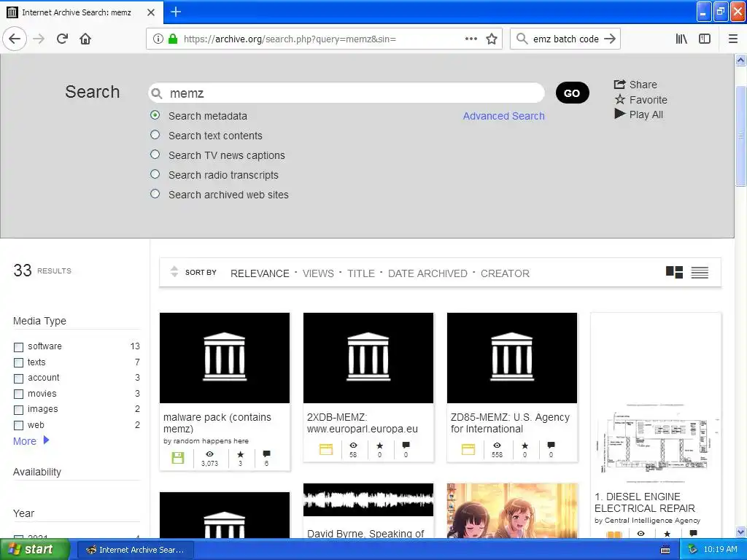
Task: Open a new tab with plus button
Action: click(176, 12)
